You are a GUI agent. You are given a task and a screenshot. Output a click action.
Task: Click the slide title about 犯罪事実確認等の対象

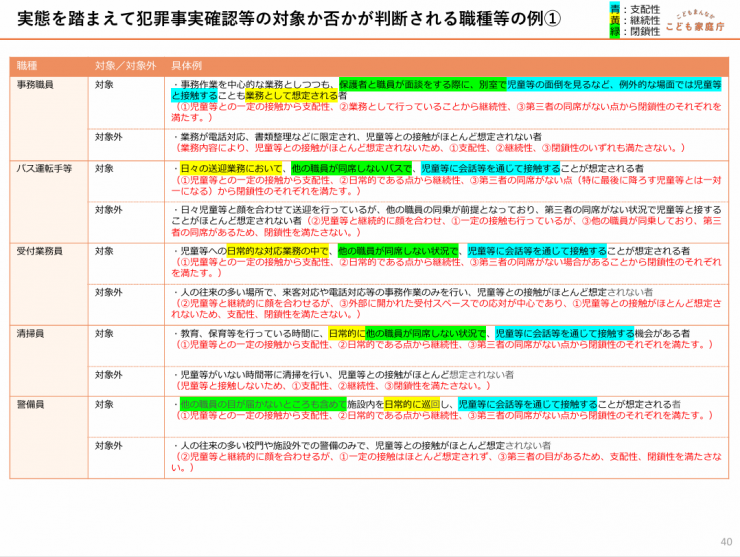click(289, 19)
